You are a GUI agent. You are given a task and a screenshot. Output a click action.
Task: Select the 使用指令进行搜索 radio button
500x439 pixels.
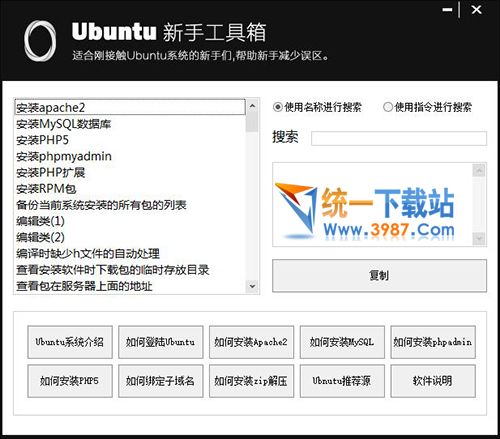[x=388, y=107]
